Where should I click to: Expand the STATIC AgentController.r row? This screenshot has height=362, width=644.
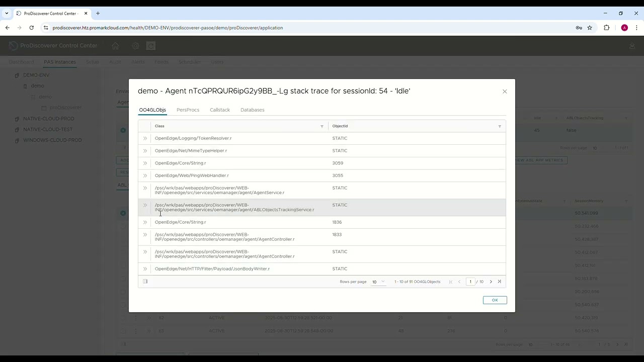145,252
